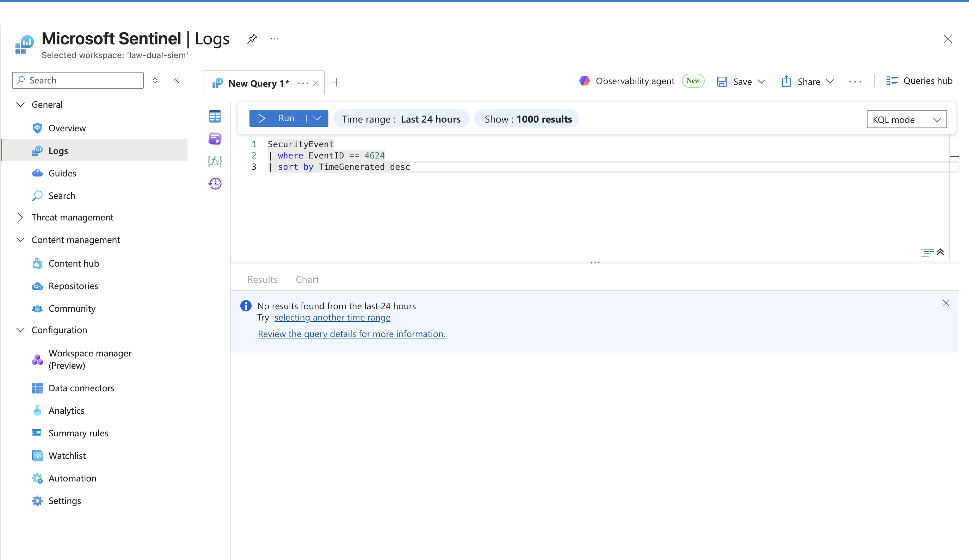Screen dimensions: 969x560
Task: Open the Functions panel
Action: tap(215, 161)
